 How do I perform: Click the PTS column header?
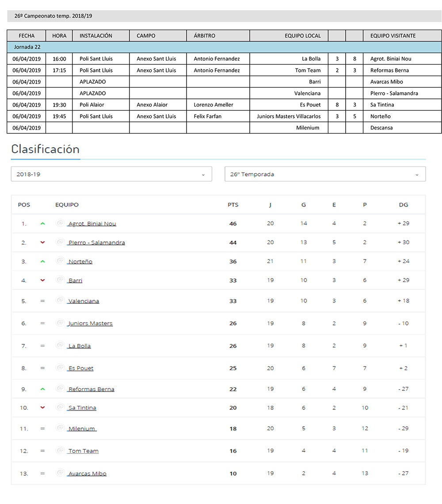(x=233, y=205)
